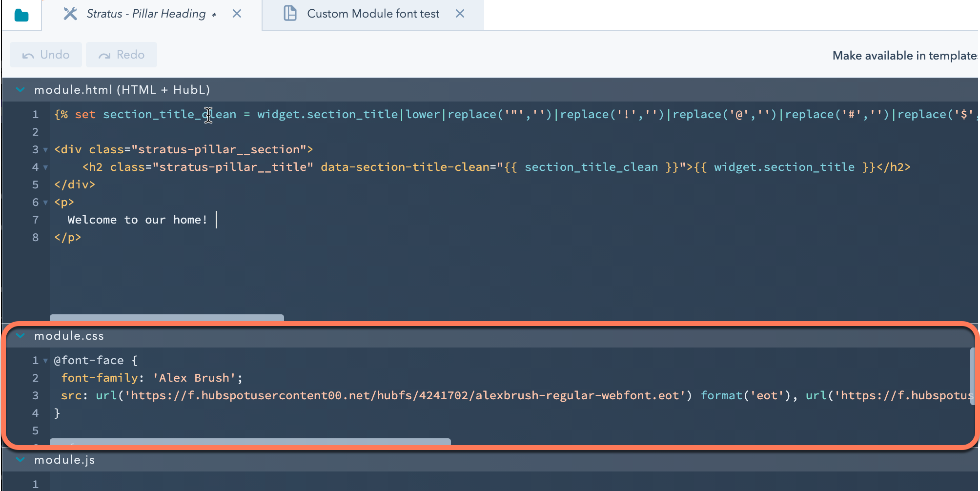Screen dimensions: 980x491
Task: Click the horizontal scrollbar of CSS editor
Action: click(x=250, y=441)
